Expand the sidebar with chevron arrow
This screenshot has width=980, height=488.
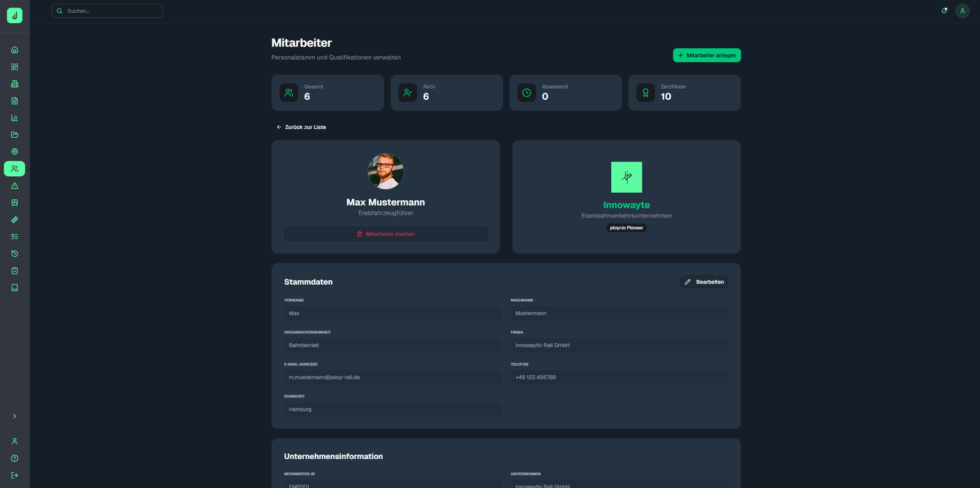point(15,416)
